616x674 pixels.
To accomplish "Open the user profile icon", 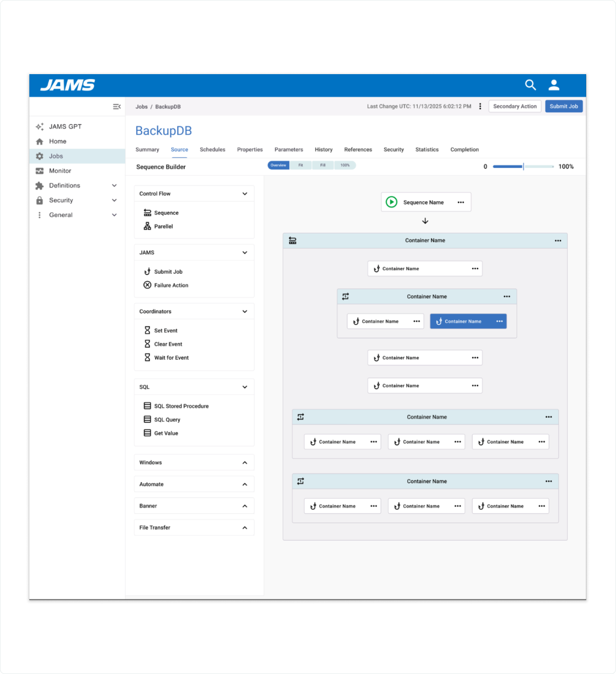I will pyautogui.click(x=554, y=85).
